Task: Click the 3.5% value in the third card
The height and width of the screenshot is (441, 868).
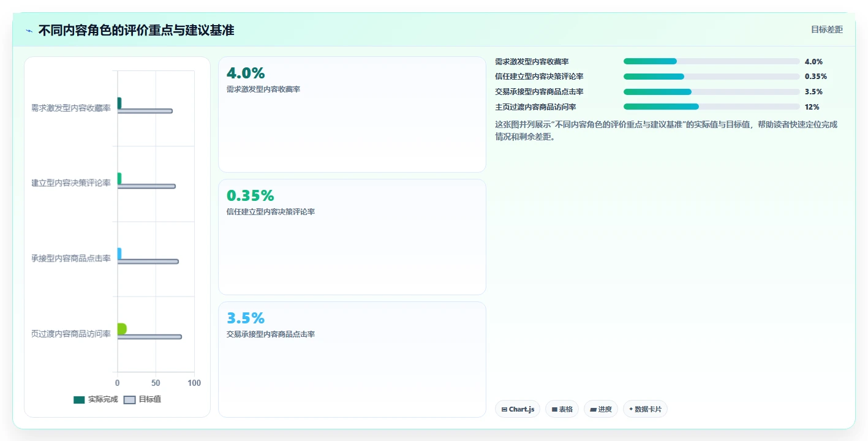Action: tap(246, 318)
